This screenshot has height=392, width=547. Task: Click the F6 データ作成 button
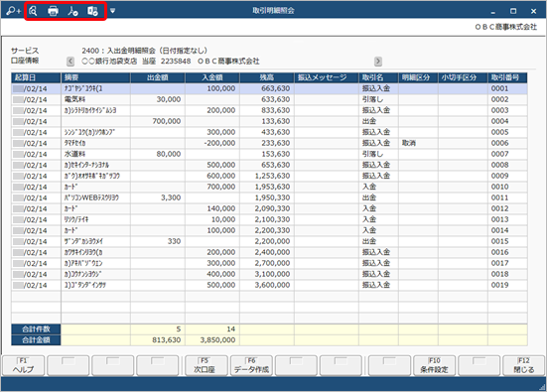[251, 365]
